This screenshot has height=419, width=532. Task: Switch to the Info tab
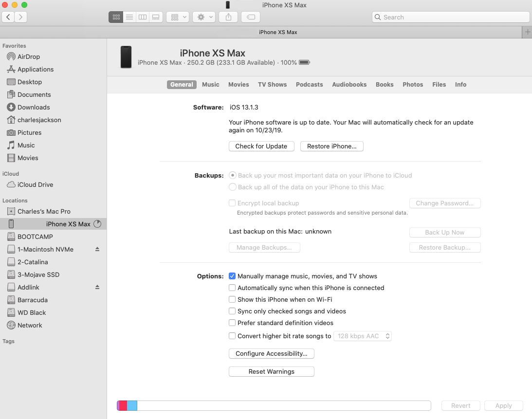pyautogui.click(x=460, y=85)
